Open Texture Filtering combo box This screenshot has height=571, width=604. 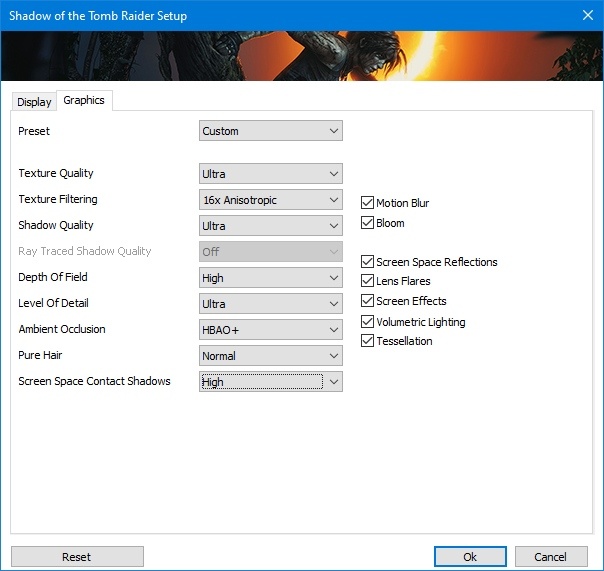tap(271, 200)
